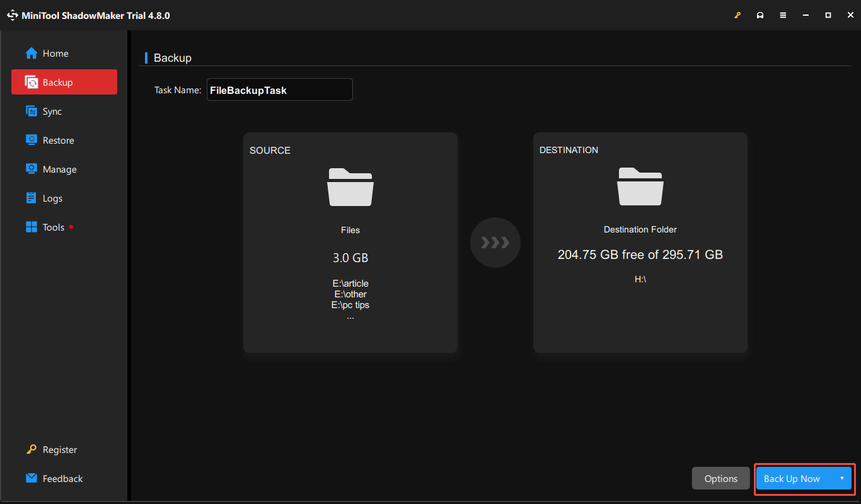Start backup with Back Up Now

pyautogui.click(x=792, y=478)
